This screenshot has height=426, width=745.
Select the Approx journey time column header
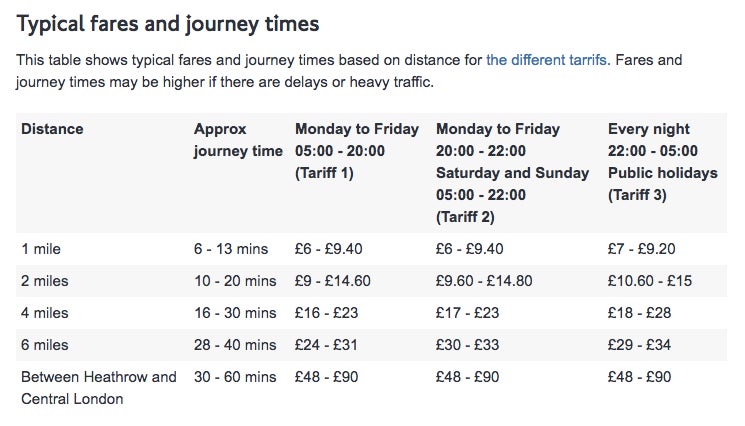click(238, 140)
